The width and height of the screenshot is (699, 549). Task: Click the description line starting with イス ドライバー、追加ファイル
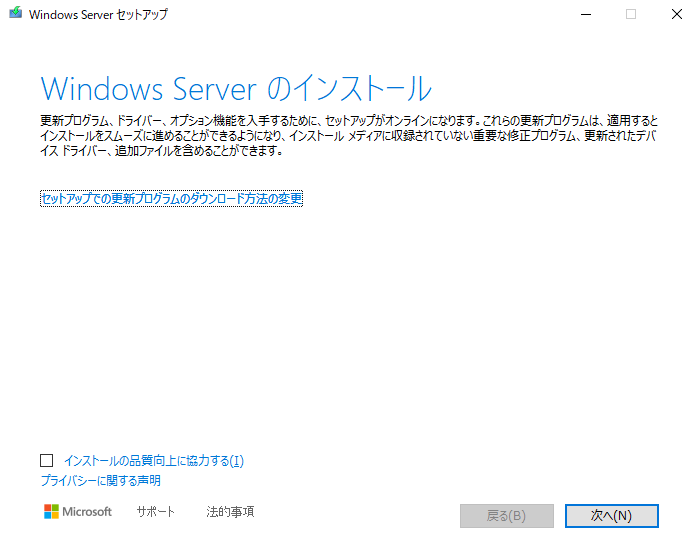pyautogui.click(x=162, y=152)
